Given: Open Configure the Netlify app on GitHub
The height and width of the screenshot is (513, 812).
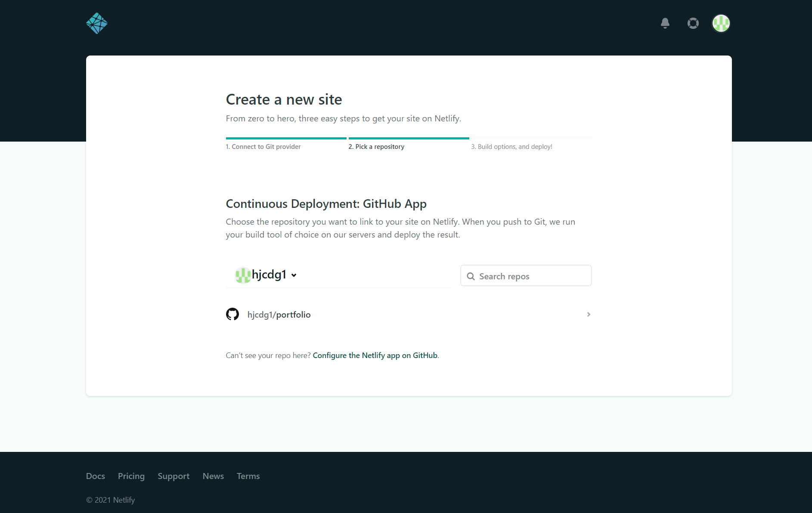Looking at the screenshot, I should point(375,355).
